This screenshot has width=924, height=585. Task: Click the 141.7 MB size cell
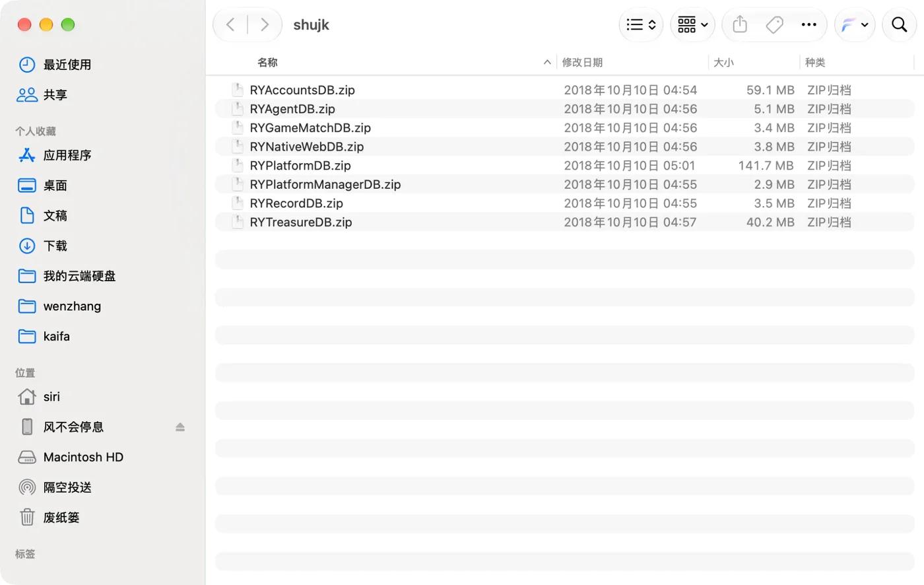tap(766, 166)
